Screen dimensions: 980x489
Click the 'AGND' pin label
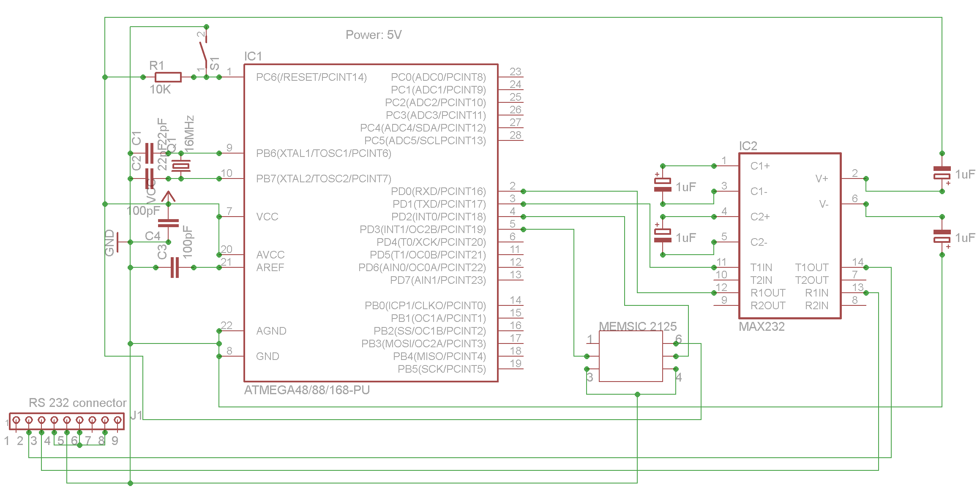[x=271, y=331]
